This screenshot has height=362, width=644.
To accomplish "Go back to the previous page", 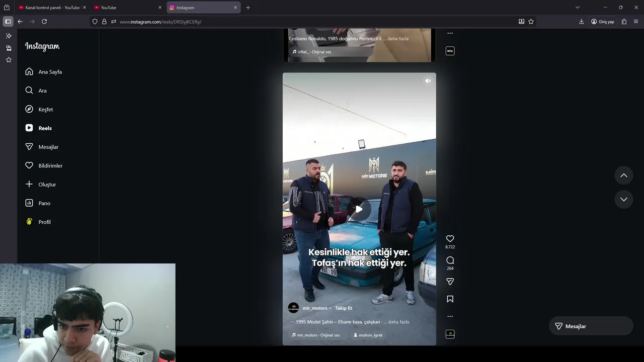I will (20, 22).
